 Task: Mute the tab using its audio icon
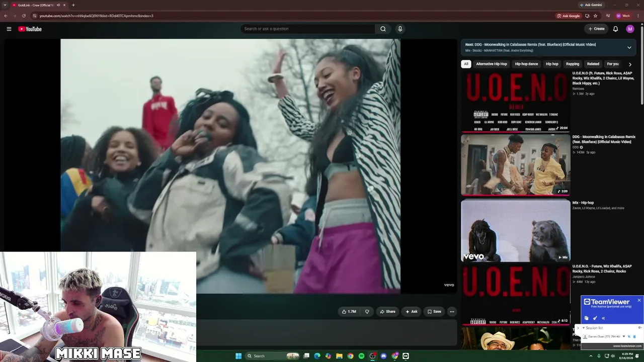pos(58,5)
